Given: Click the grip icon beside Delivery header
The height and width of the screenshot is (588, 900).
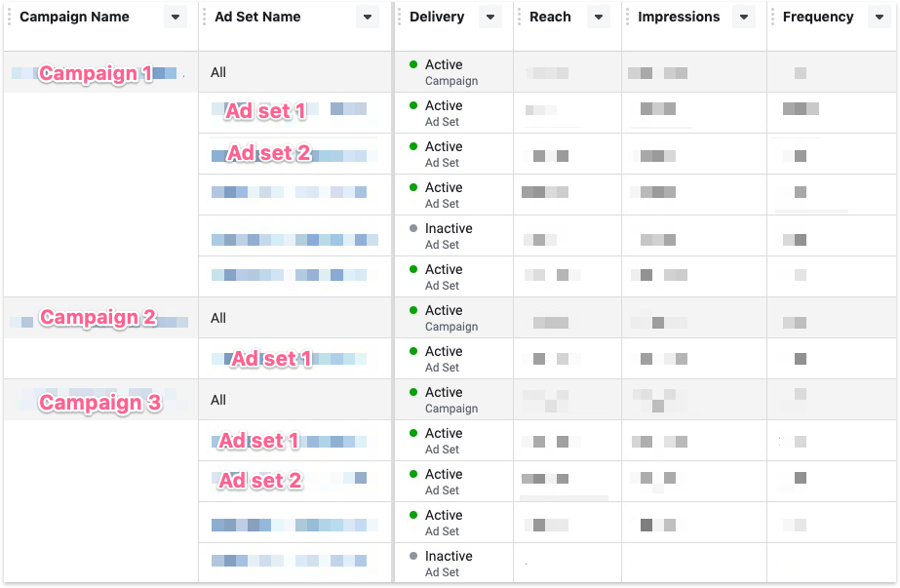Looking at the screenshot, I should click(x=401, y=17).
